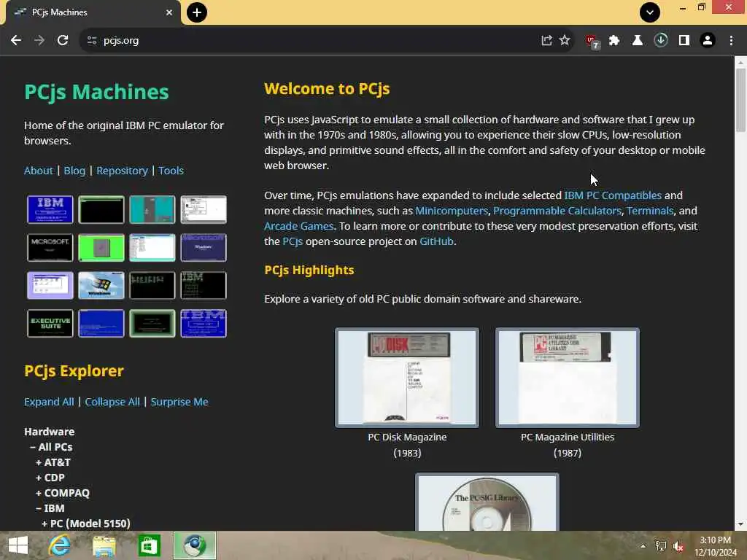Open the GitHub link
This screenshot has height=560, width=747.
click(436, 241)
